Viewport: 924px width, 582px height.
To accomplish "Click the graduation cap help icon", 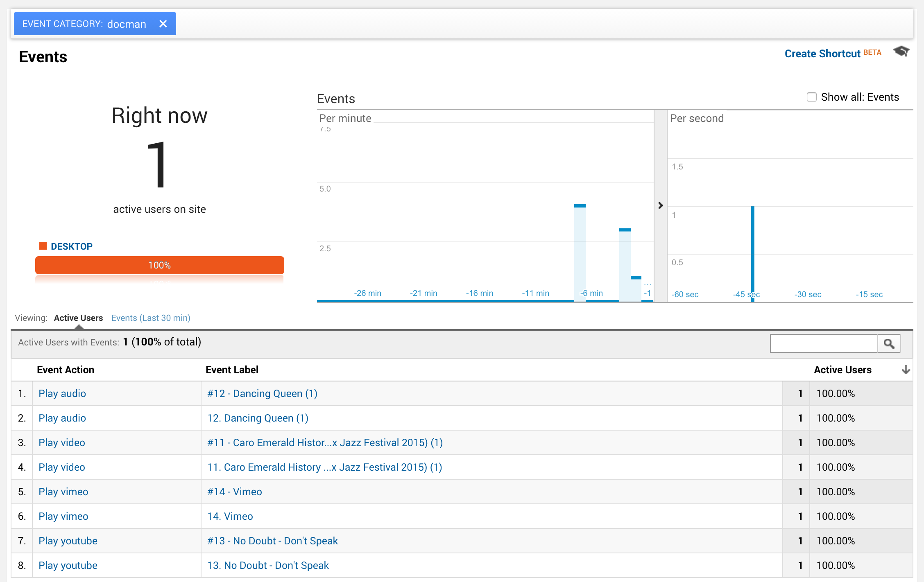I will point(901,52).
